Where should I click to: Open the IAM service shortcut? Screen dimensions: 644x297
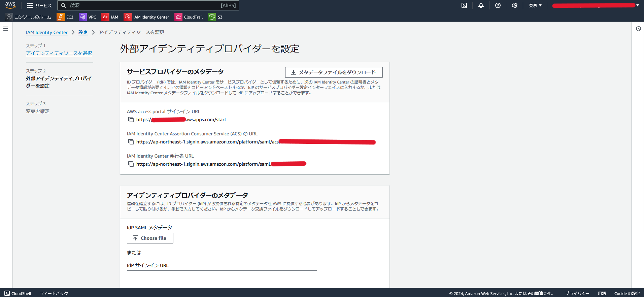[110, 17]
